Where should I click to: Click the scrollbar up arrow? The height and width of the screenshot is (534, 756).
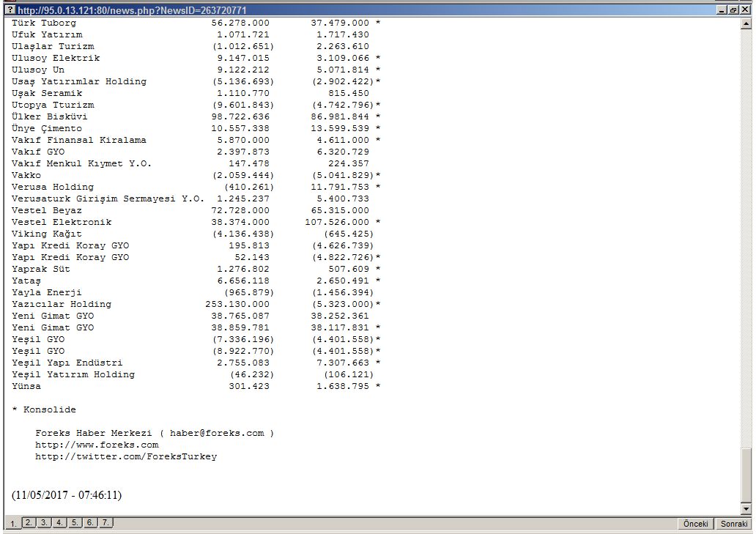pyautogui.click(x=746, y=23)
